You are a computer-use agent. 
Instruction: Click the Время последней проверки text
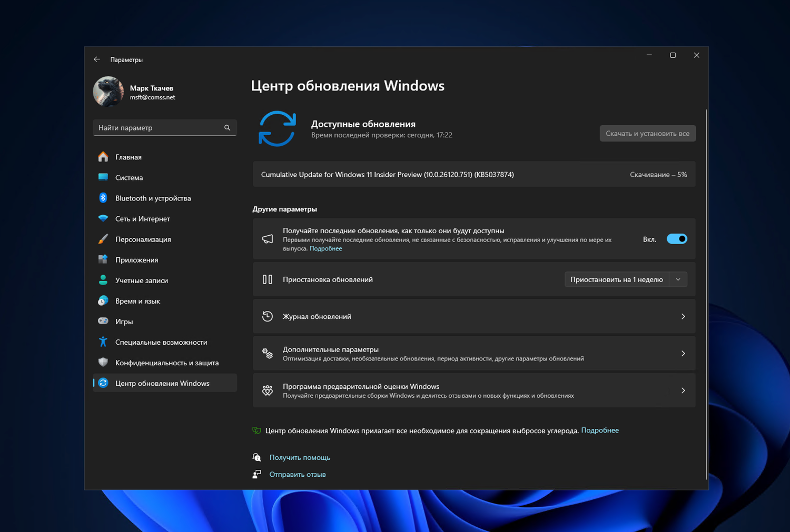pyautogui.click(x=382, y=135)
